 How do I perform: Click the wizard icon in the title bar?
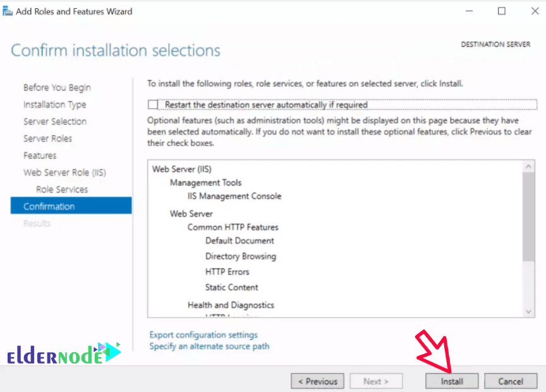(8, 11)
